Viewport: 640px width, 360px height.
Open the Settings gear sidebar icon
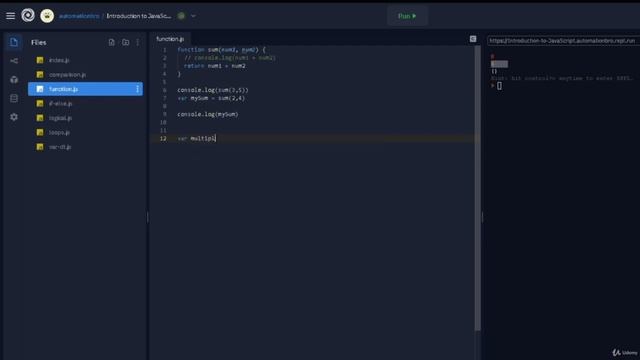(x=14, y=117)
